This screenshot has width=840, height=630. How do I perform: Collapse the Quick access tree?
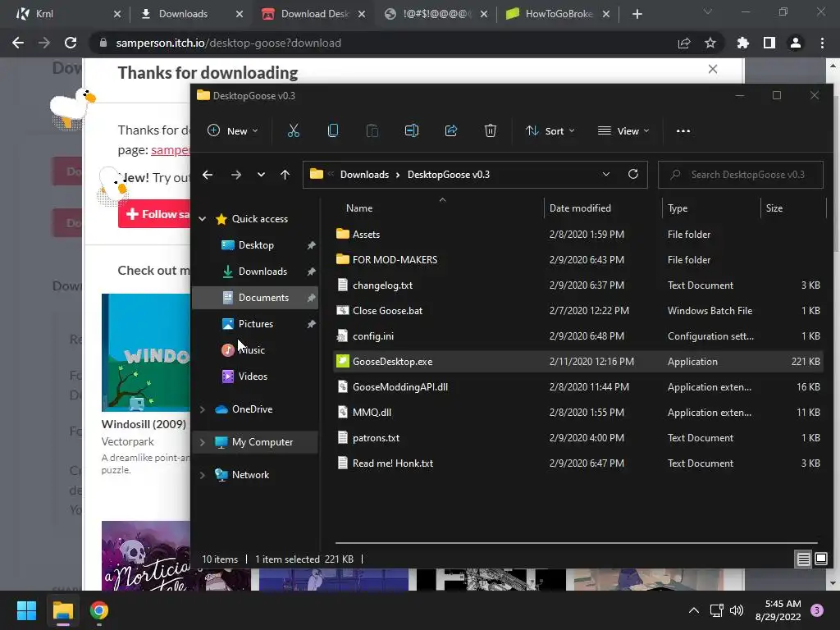203,218
